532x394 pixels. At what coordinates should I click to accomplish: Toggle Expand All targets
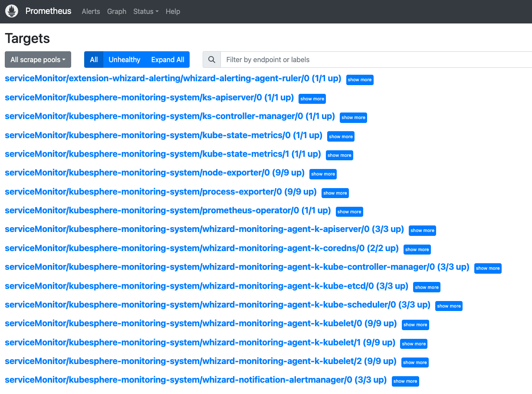click(x=167, y=60)
